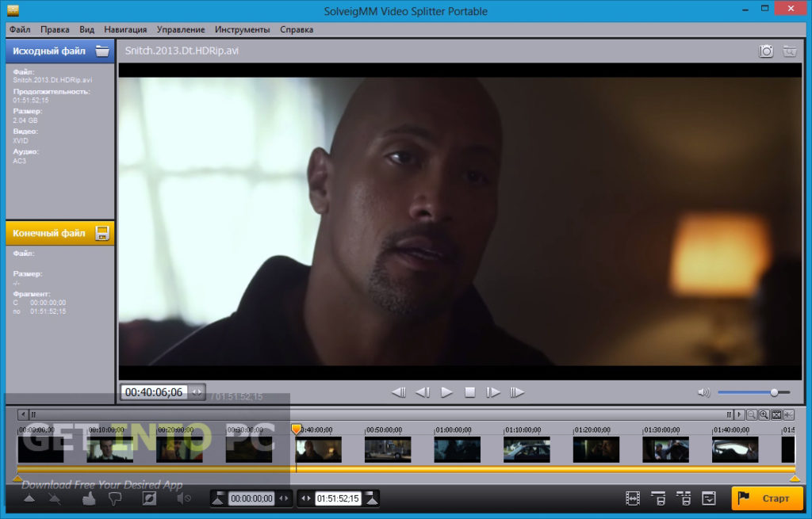Image resolution: width=812 pixels, height=519 pixels.
Task: Cut out selected fragment with thumbs-down icon
Action: tap(115, 498)
